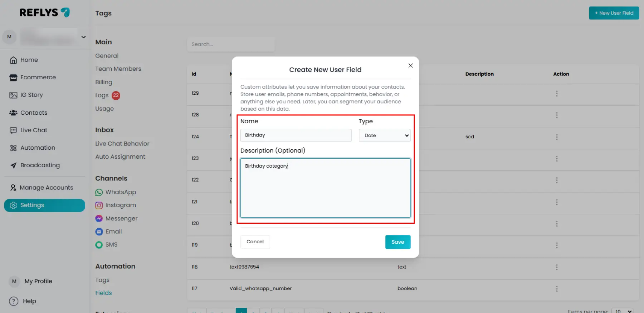
Task: Click the Live Chat bubble icon
Action: pos(13,130)
